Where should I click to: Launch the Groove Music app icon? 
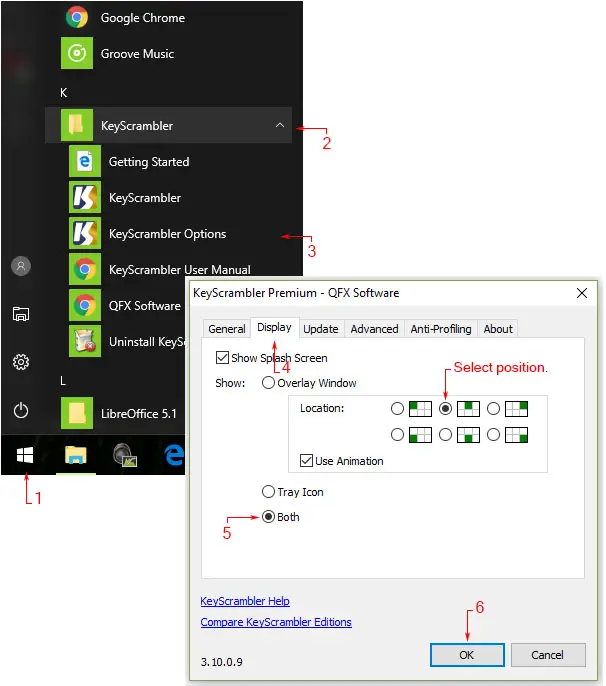click(77, 53)
